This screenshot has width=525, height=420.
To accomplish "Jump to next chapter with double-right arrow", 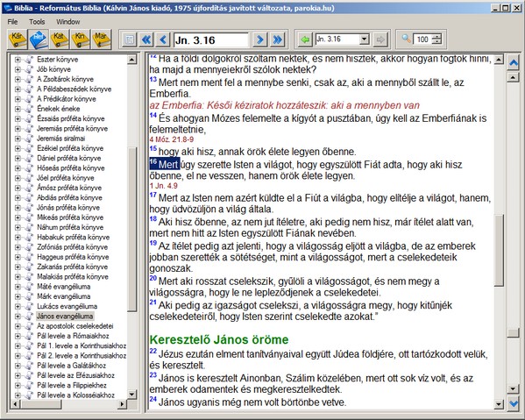I will [x=278, y=39].
